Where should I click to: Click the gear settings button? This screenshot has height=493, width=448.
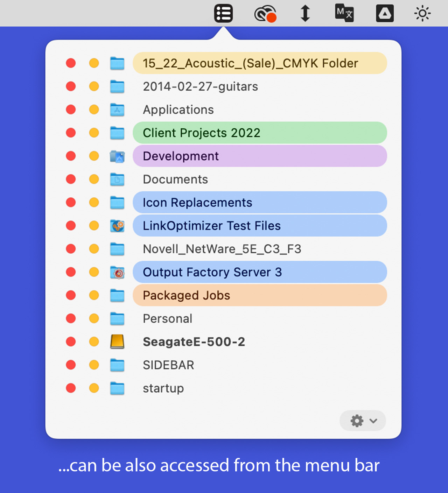coord(356,421)
